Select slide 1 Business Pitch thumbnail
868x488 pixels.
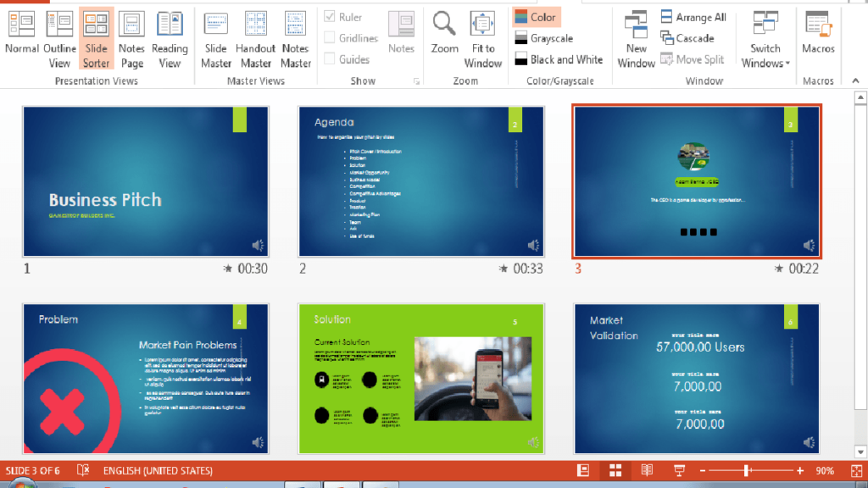click(x=146, y=181)
